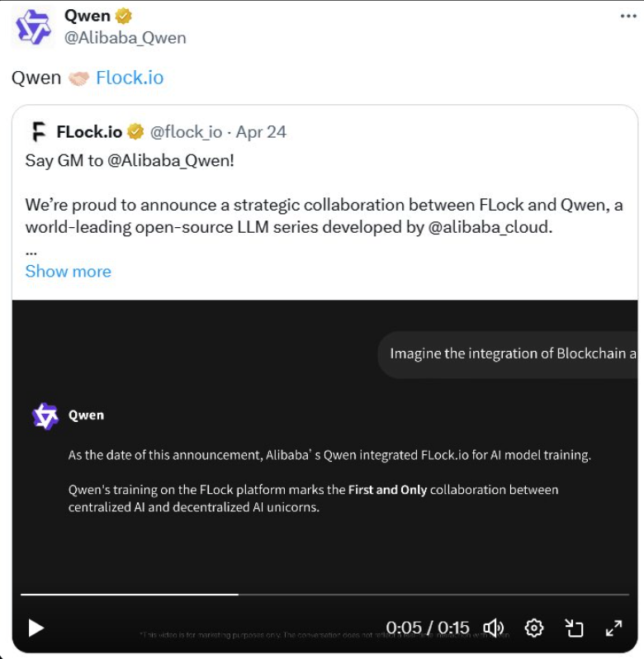644x659 pixels.
Task: Enter fullscreen video mode
Action: [613, 628]
